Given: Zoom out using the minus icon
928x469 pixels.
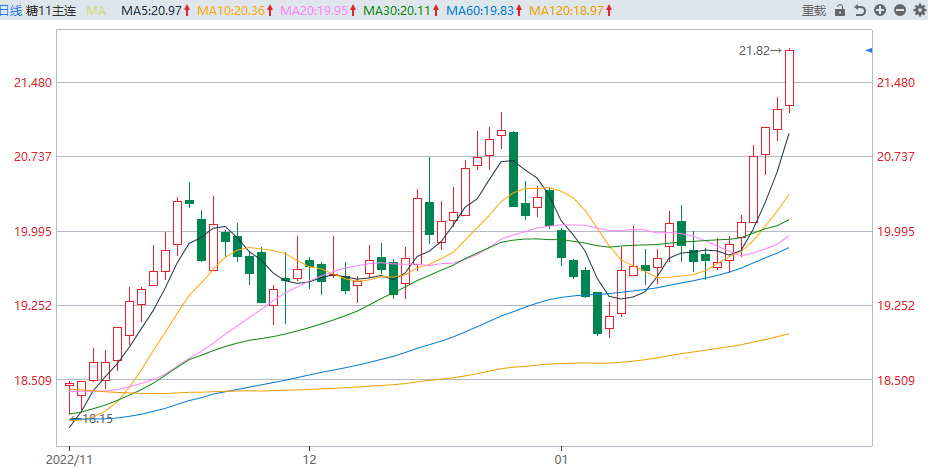Looking at the screenshot, I should coord(900,10).
